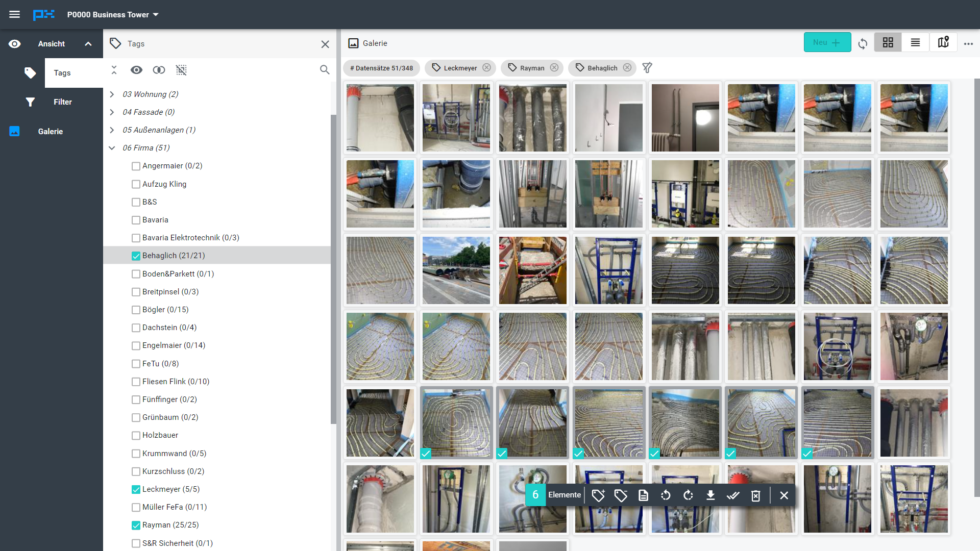980x551 pixels.
Task: Click the Ansicht eye icon in sidebar
Action: point(14,44)
